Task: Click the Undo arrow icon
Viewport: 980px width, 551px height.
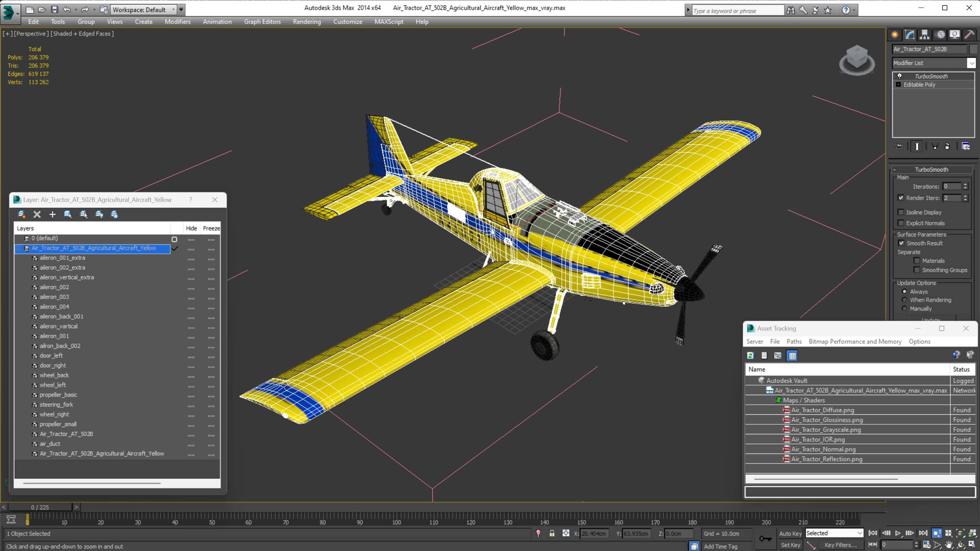Action: coord(67,10)
